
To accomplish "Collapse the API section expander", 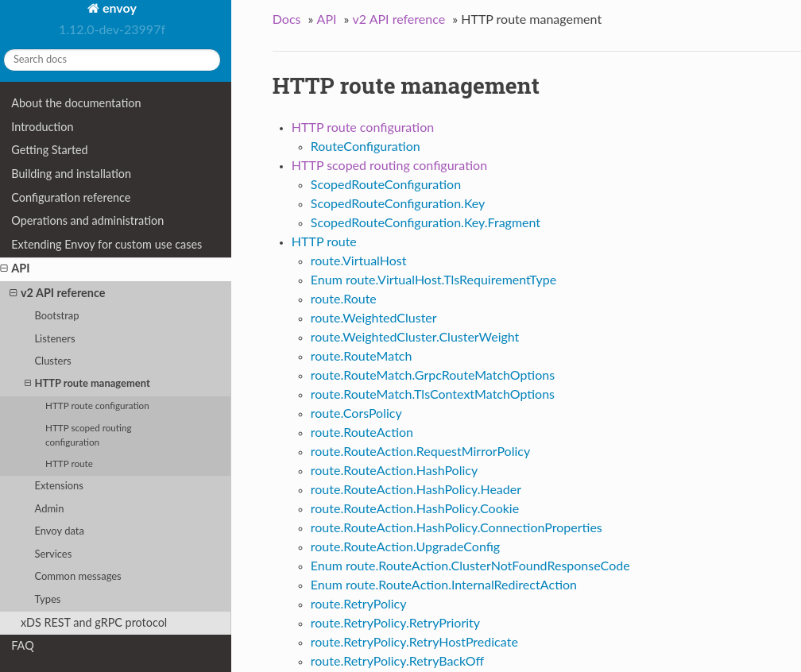I will (x=4, y=268).
